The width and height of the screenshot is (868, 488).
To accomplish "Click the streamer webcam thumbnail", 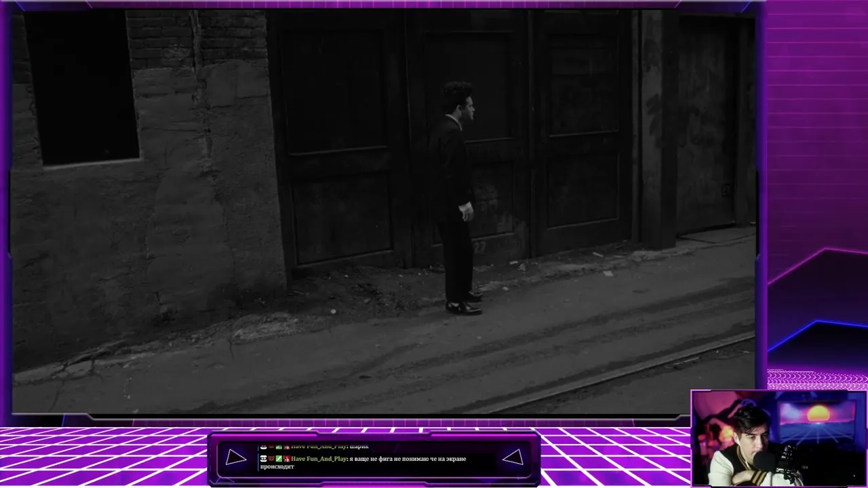I will [778, 439].
